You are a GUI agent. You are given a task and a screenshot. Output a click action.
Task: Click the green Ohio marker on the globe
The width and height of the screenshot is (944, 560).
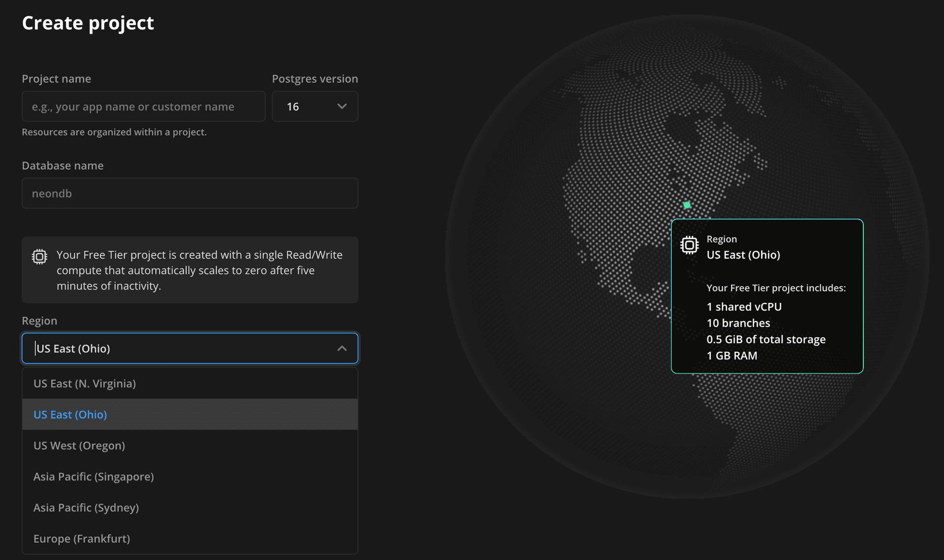pos(687,205)
